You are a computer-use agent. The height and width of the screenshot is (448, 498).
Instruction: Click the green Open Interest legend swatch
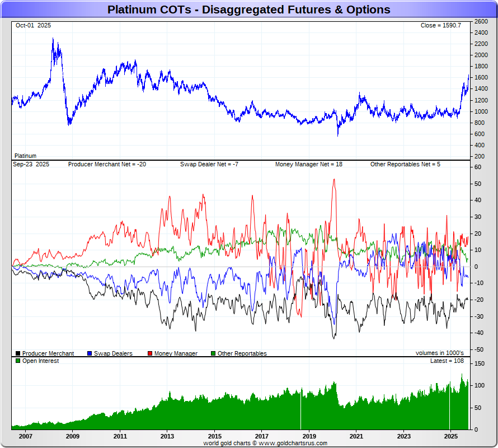[x=18, y=361]
